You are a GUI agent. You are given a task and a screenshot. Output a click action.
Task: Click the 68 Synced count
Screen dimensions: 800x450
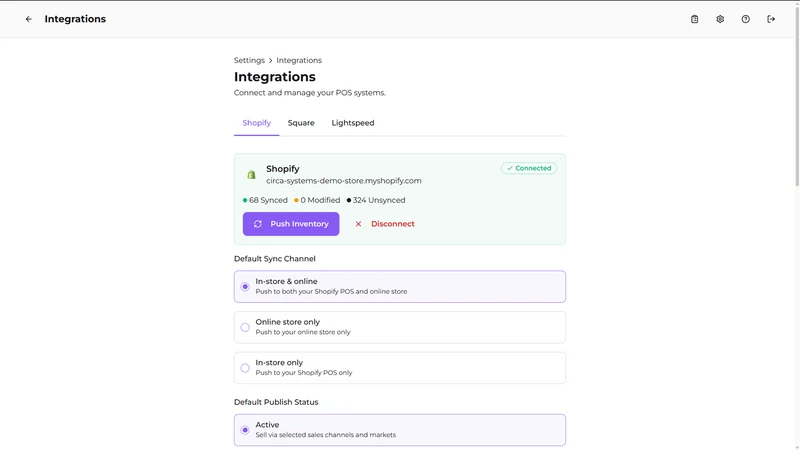click(x=265, y=200)
